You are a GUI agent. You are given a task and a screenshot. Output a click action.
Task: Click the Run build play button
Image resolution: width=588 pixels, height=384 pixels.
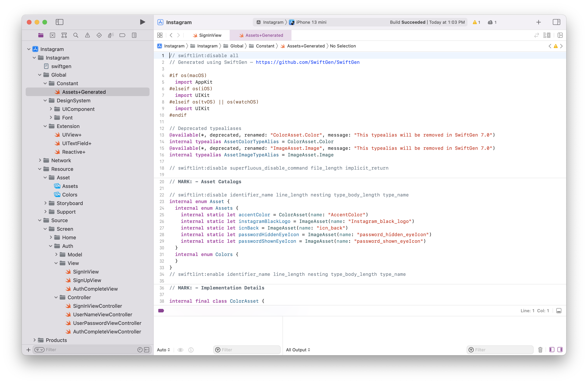pos(142,22)
